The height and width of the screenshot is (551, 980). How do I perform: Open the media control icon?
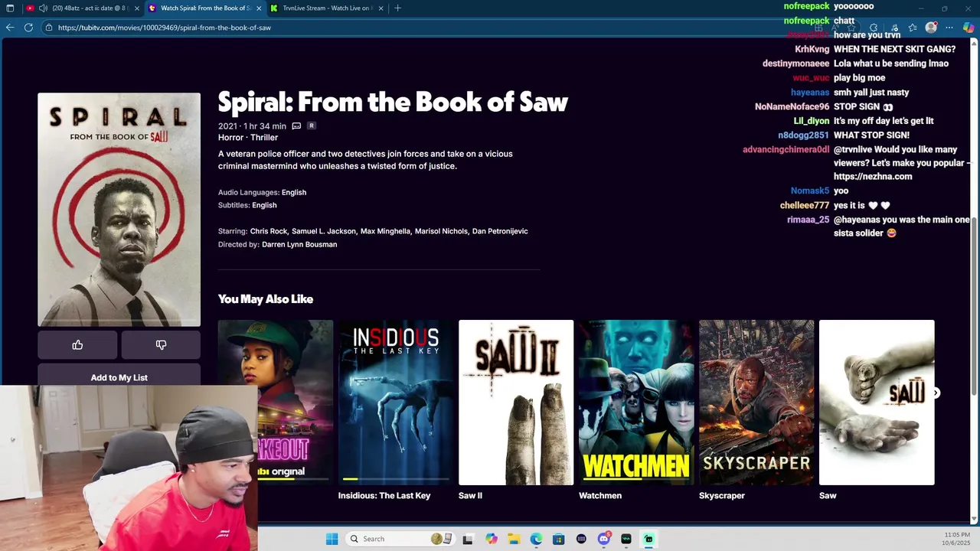893,28
